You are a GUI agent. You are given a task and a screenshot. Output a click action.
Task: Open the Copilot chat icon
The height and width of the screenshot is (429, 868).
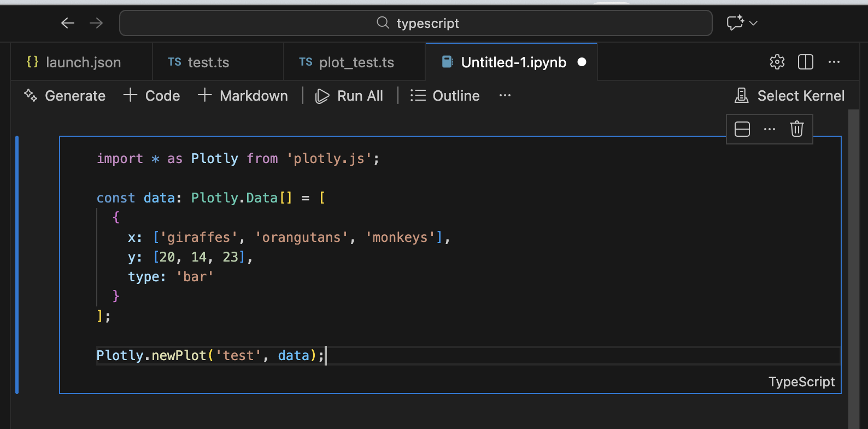coord(735,23)
